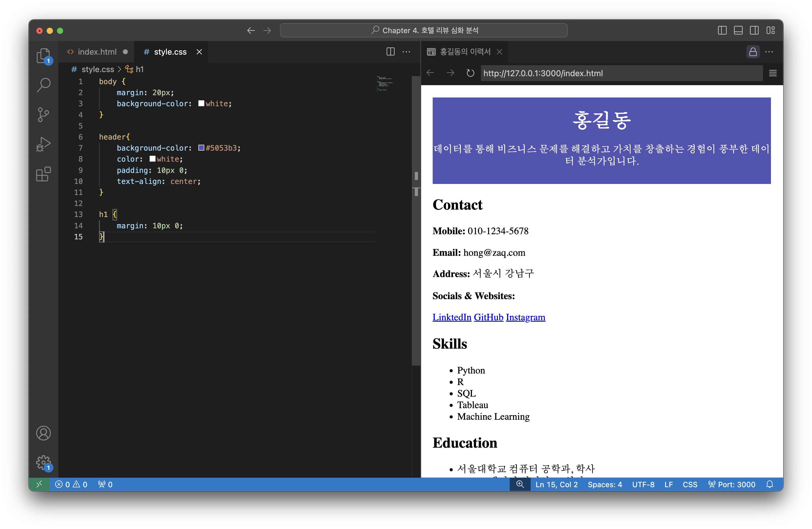The height and width of the screenshot is (529, 812).
Task: Select the 홍길동의 이력서 preview tab
Action: point(465,52)
